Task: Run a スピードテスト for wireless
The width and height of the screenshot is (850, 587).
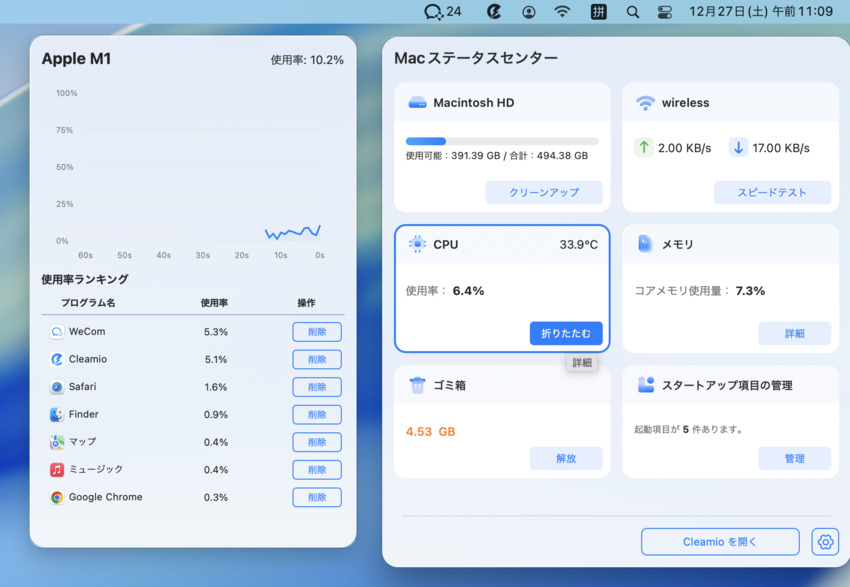Action: (773, 192)
